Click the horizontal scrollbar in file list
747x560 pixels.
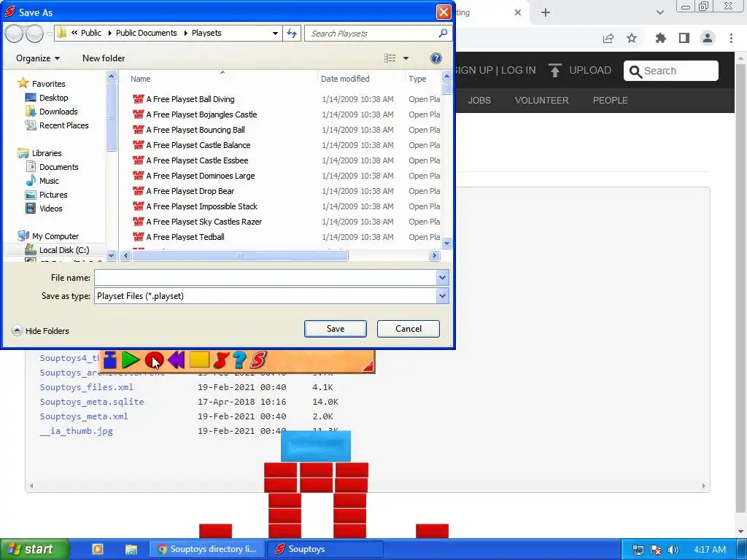[x=240, y=256]
